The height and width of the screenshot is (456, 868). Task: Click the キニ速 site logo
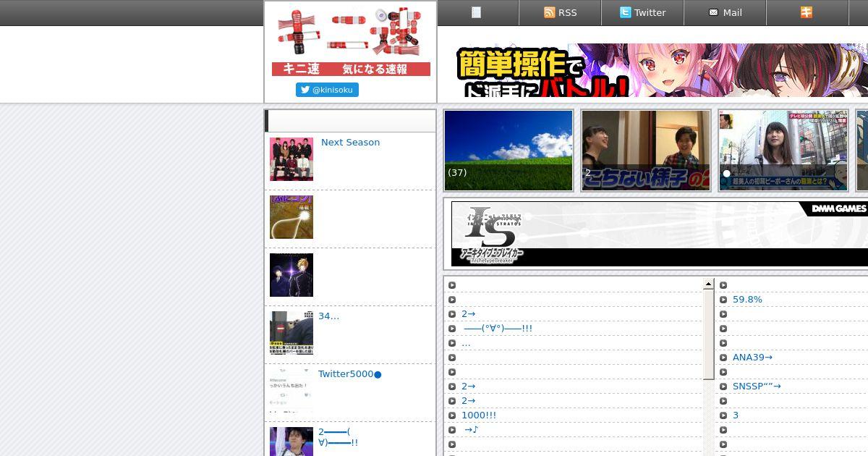(351, 42)
